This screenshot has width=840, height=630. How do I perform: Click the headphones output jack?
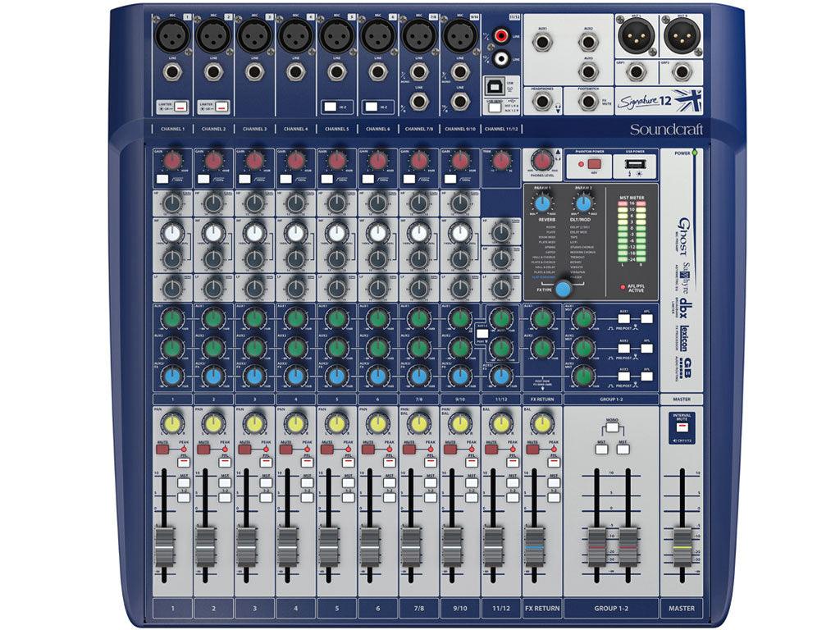[543, 101]
